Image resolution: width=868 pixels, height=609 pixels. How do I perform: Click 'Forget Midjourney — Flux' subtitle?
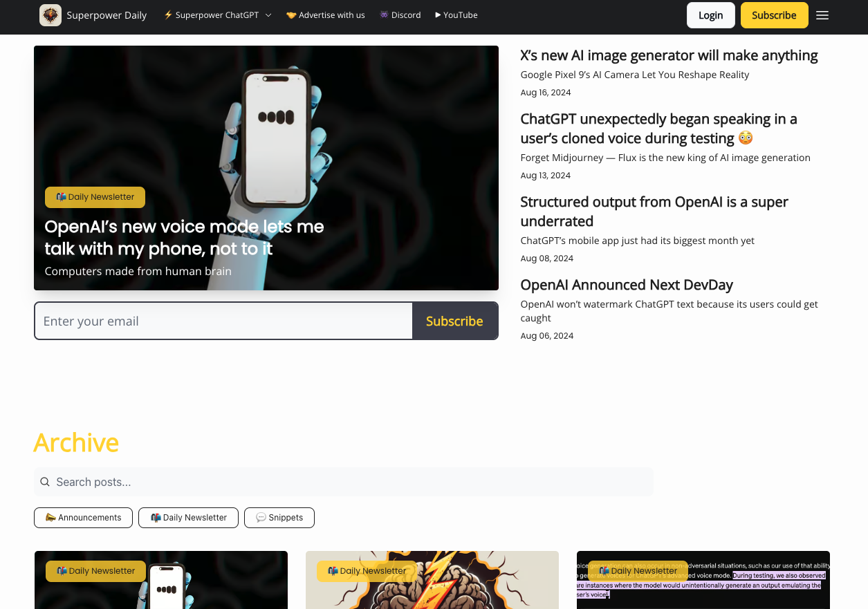point(665,158)
